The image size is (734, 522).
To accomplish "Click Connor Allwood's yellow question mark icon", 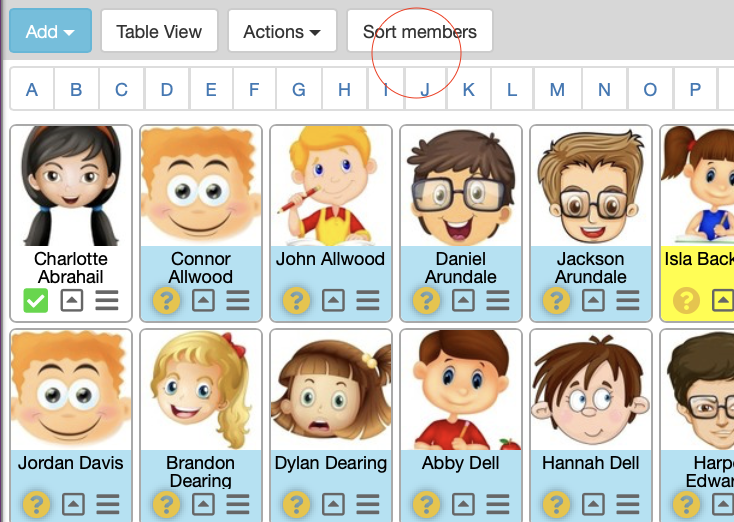I will [166, 300].
